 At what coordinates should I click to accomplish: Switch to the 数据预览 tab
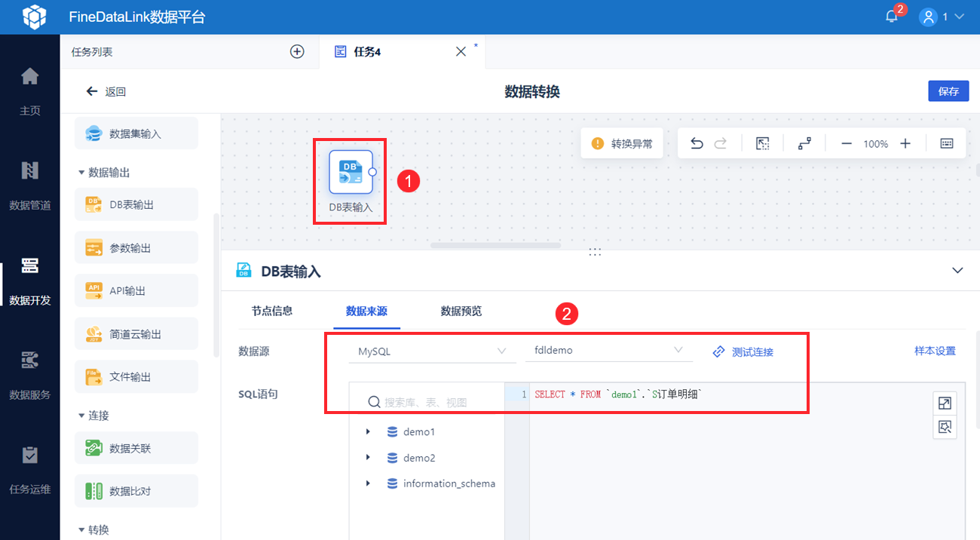[x=461, y=311]
